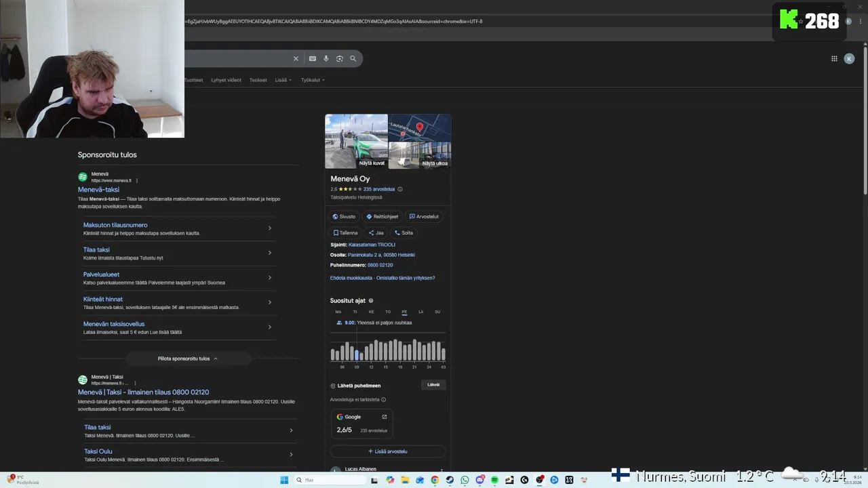Open Menevä | Taksi - Ilmainen tilaus link
Image resolution: width=868 pixels, height=488 pixels.
tap(143, 392)
